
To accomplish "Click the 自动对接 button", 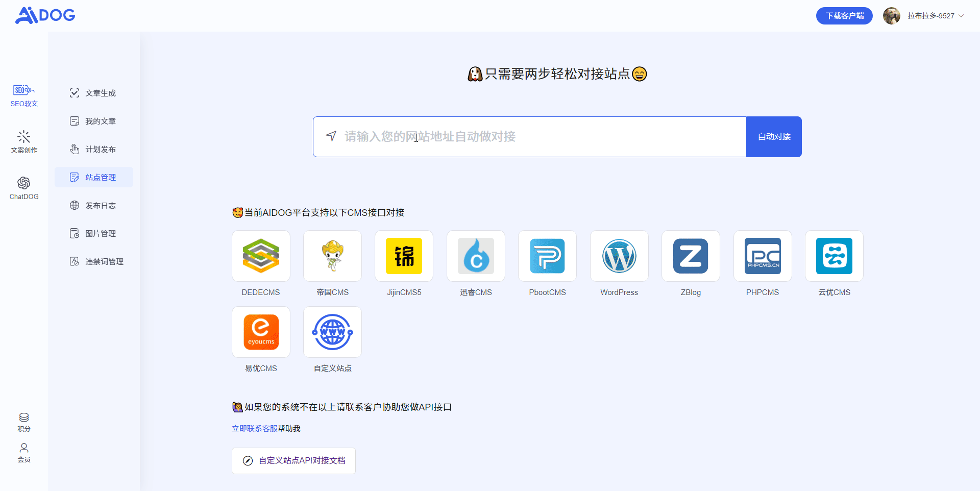I will [774, 137].
